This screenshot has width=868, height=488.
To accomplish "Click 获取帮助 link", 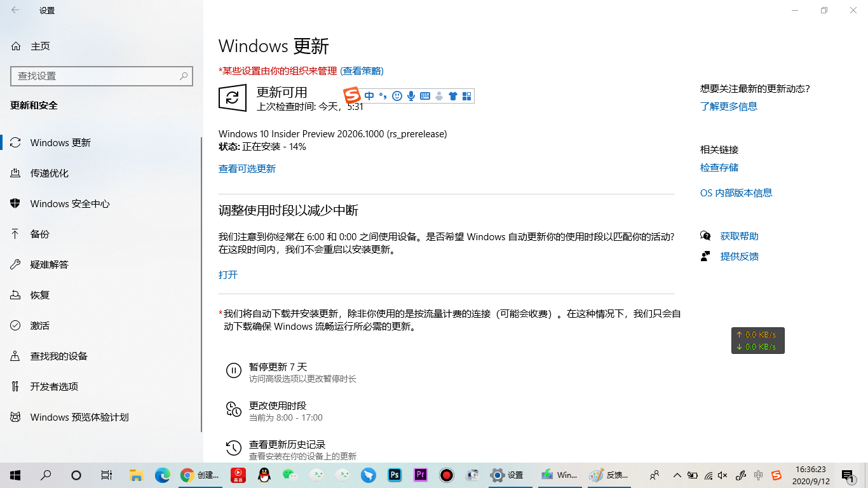I will tap(740, 236).
